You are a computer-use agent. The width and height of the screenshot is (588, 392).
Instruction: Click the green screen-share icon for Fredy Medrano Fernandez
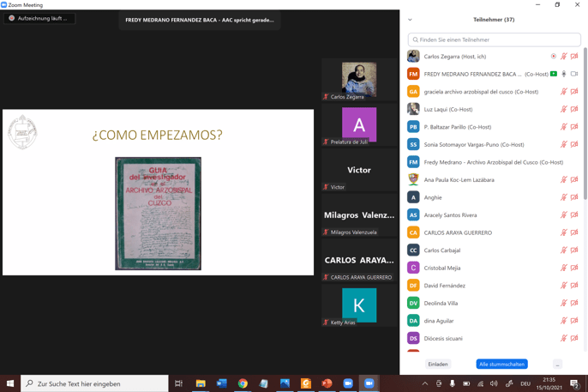coord(554,74)
